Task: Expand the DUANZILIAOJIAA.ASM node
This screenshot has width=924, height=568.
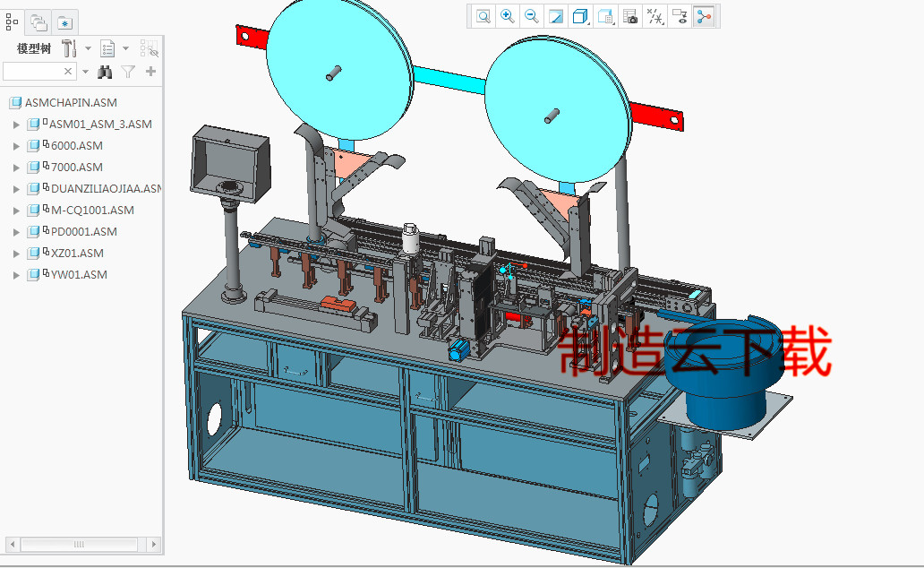Action: [15, 188]
